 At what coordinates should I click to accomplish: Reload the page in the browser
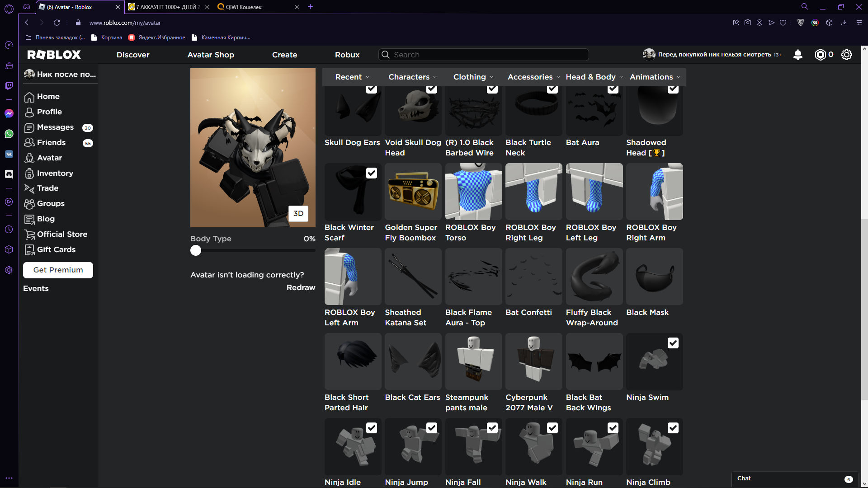[57, 23]
